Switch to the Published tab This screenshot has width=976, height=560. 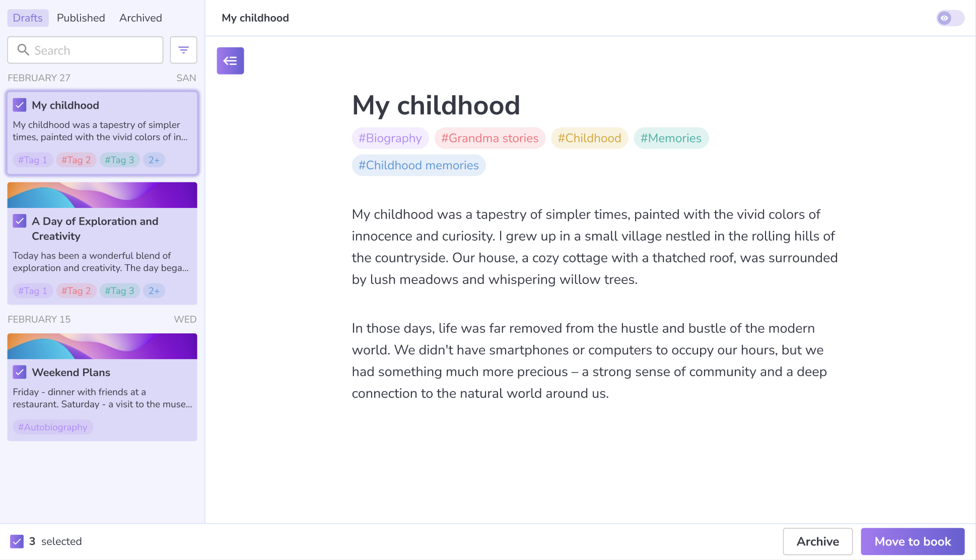click(81, 18)
